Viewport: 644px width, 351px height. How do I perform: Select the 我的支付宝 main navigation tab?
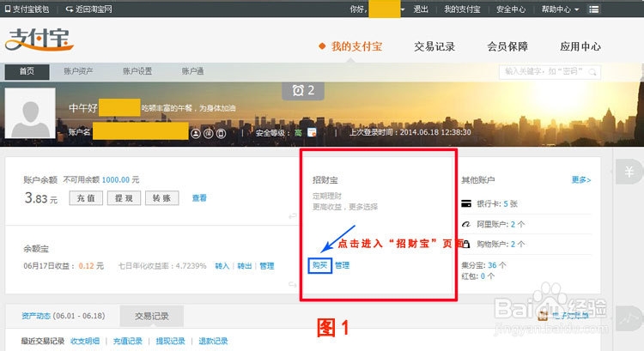tap(356, 46)
